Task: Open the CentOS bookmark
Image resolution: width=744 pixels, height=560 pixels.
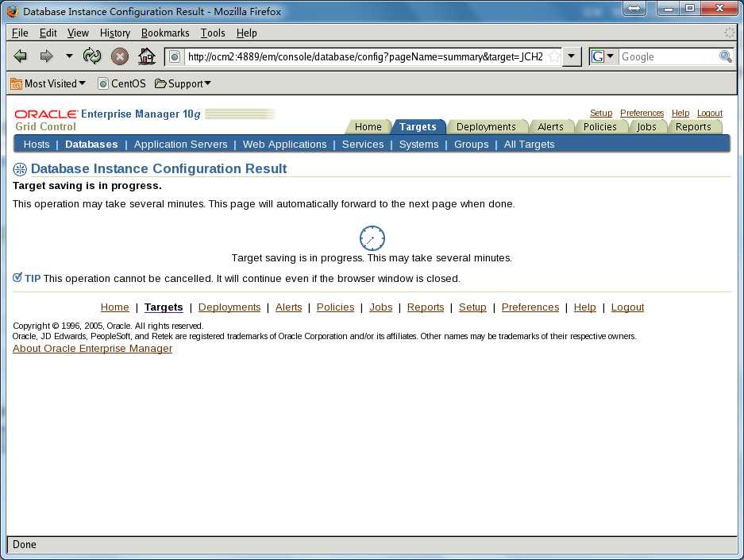Action: (x=122, y=83)
